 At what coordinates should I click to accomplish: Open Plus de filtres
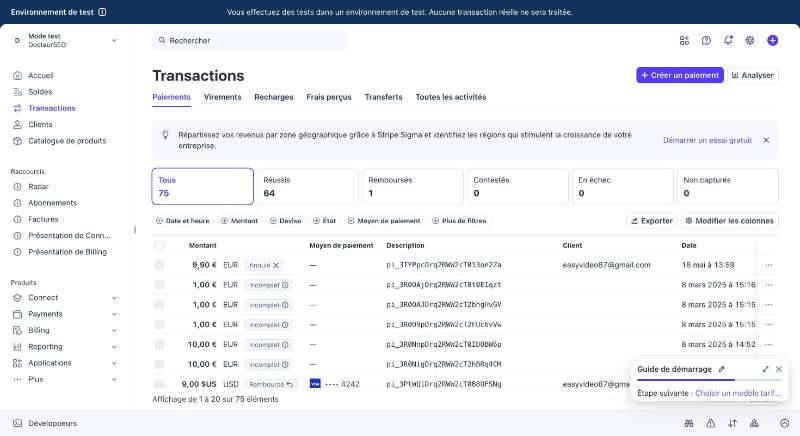459,221
